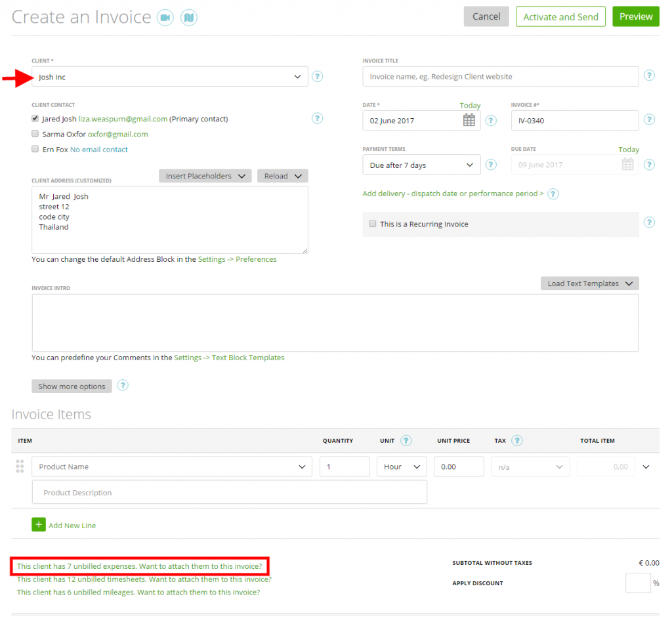Open help for the Invoice Number field
The width and height of the screenshot is (672, 622).
tap(649, 120)
